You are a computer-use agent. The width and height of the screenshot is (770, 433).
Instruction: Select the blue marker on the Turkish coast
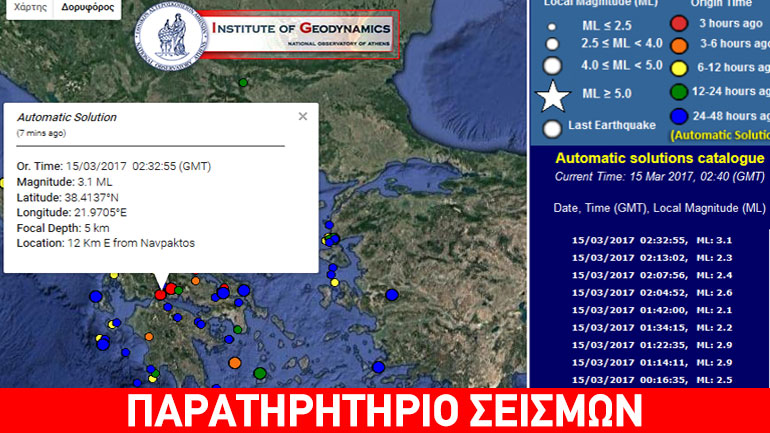391,295
